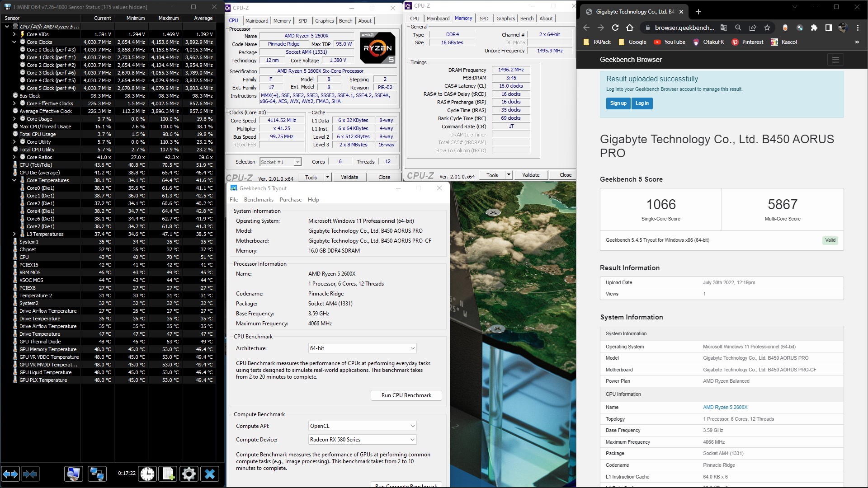Collapse the Core Clocks node

(x=14, y=42)
